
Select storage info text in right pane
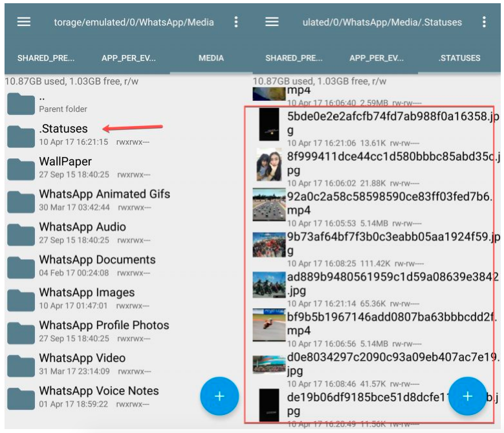[320, 81]
